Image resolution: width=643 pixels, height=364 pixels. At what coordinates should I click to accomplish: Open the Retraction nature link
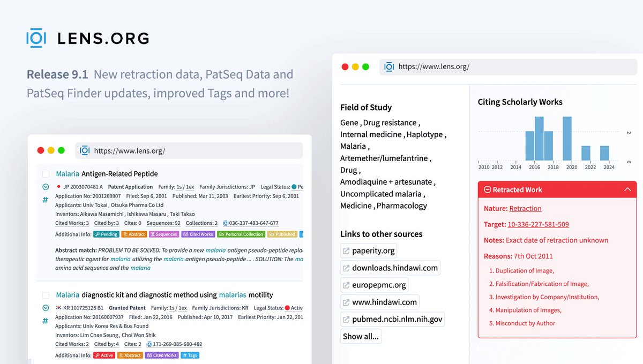[x=525, y=208]
